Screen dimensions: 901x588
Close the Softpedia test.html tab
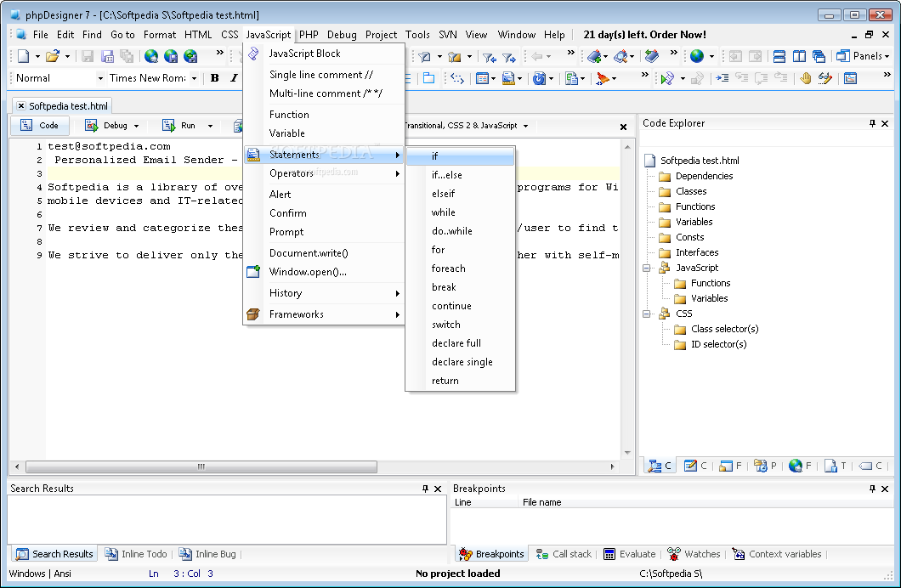21,106
